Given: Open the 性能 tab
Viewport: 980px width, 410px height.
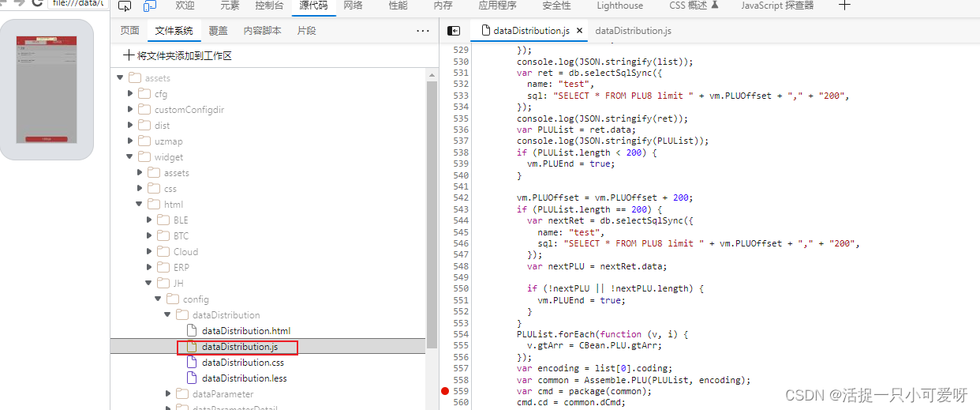Looking at the screenshot, I should [x=398, y=6].
